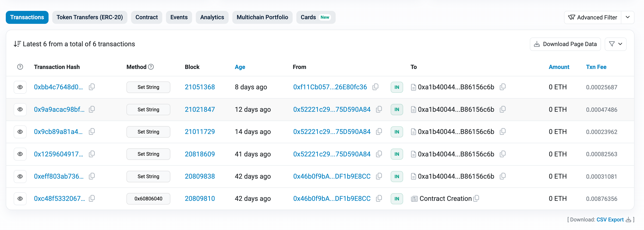Open the Cards New tab
The height and width of the screenshot is (230, 644).
click(x=316, y=17)
